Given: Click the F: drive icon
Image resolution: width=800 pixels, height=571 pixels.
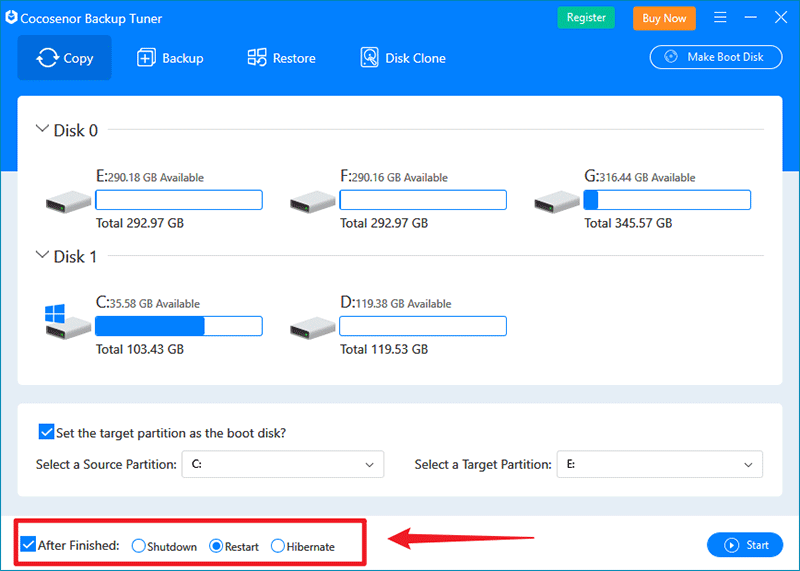Looking at the screenshot, I should click(312, 202).
